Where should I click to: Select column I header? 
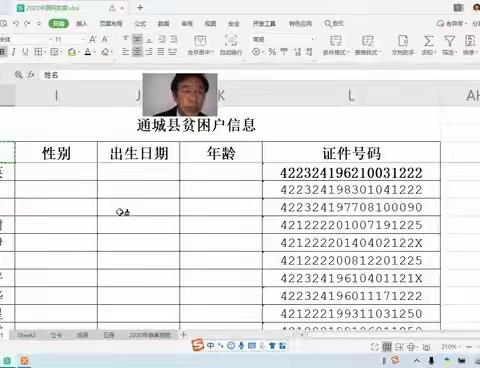pyautogui.click(x=56, y=96)
